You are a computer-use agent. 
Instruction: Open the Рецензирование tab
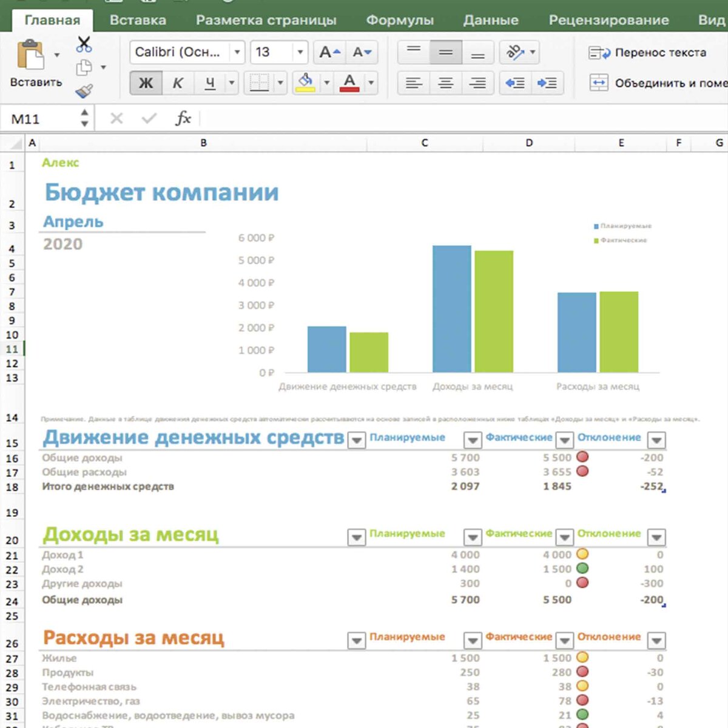click(608, 20)
